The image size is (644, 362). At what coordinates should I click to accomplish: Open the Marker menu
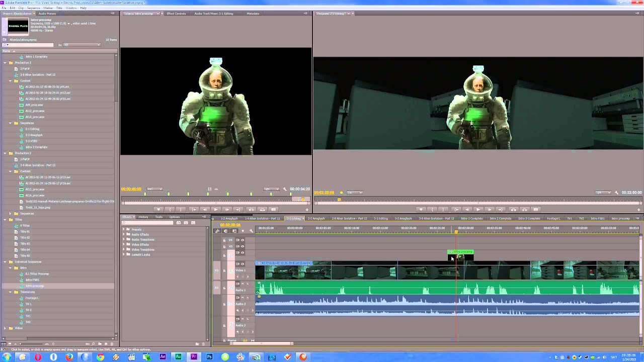48,8
